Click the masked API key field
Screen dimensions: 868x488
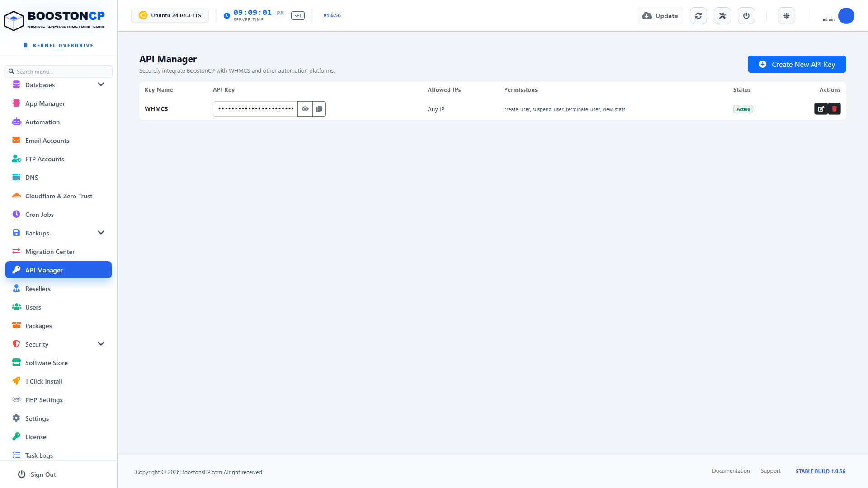(255, 109)
